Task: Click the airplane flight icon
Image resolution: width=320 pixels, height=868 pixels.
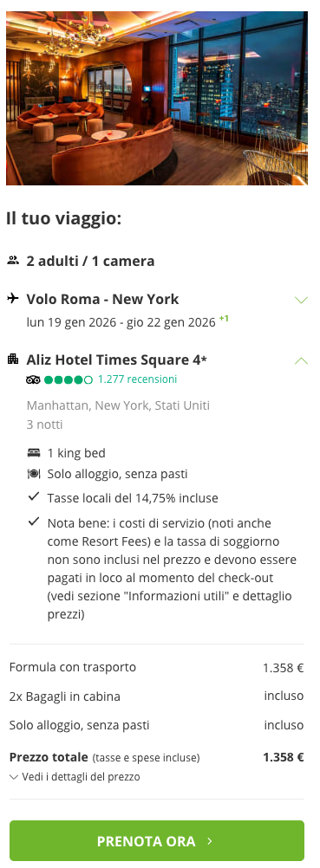Action: pyautogui.click(x=13, y=299)
